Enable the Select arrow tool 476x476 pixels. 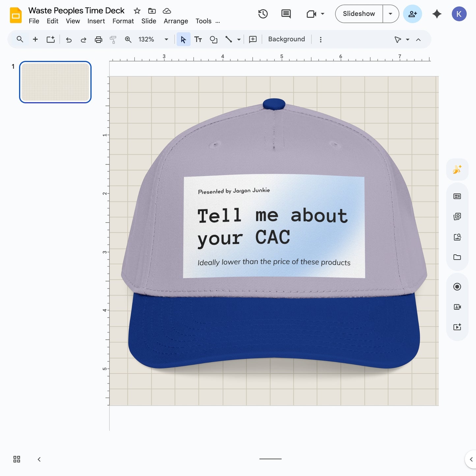coord(183,39)
